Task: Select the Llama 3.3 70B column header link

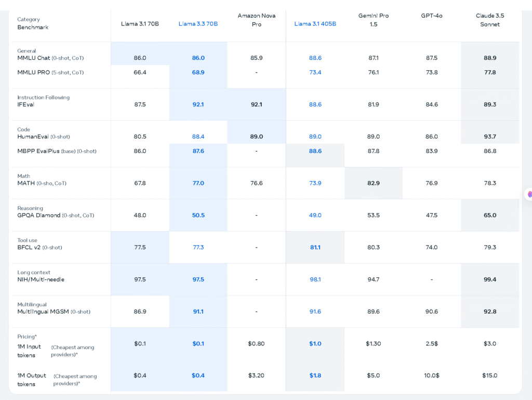Action: point(198,23)
